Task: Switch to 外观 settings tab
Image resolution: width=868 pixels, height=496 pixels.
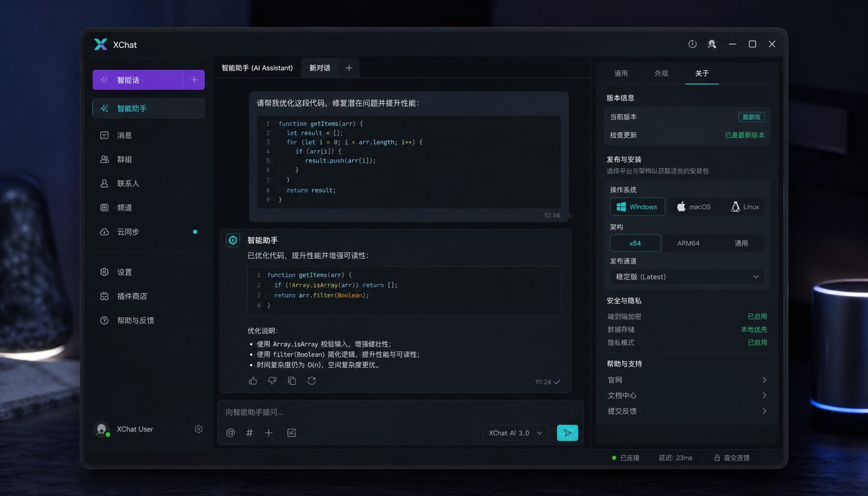Action: (x=661, y=73)
